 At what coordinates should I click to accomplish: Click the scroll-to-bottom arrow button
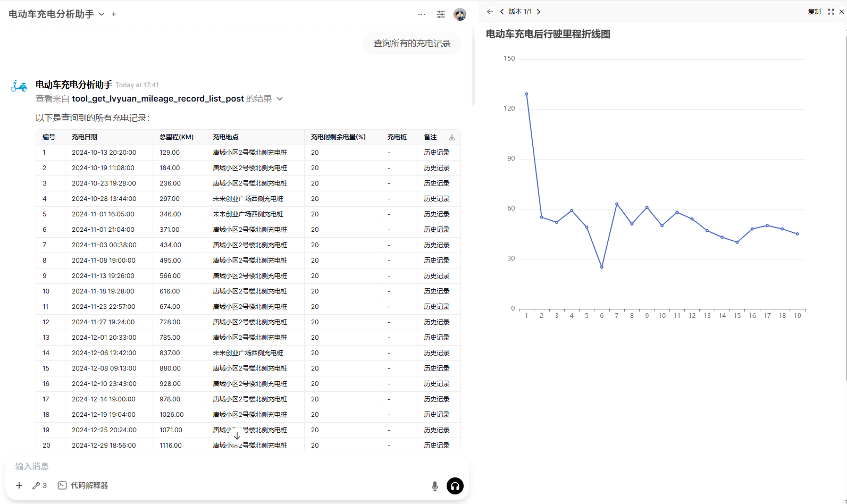tap(237, 435)
